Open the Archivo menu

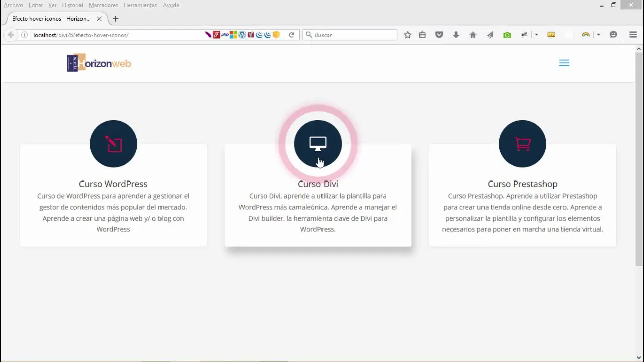pos(13,5)
